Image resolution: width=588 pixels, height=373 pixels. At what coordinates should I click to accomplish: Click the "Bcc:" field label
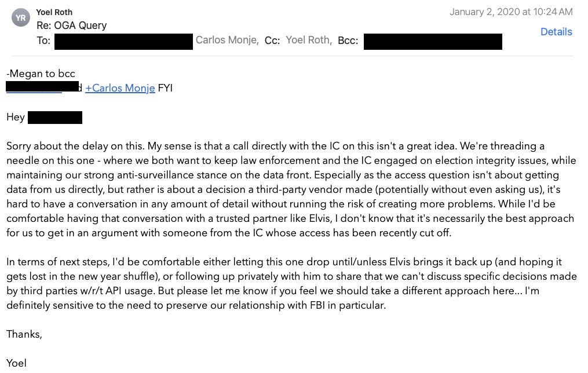348,41
